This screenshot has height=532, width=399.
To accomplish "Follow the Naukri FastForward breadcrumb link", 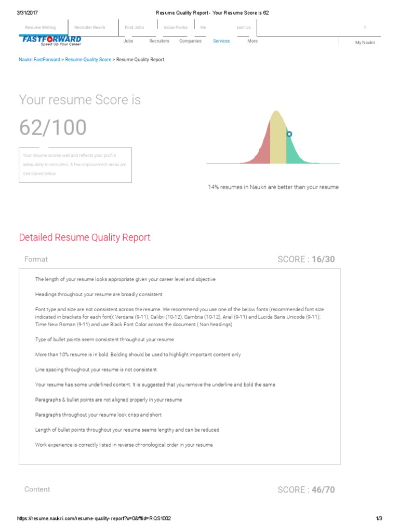I will point(39,60).
